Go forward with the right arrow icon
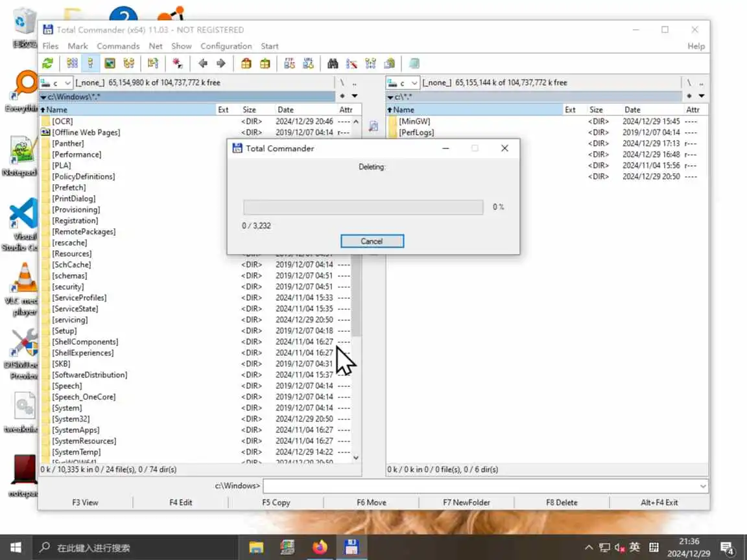 pyautogui.click(x=221, y=64)
